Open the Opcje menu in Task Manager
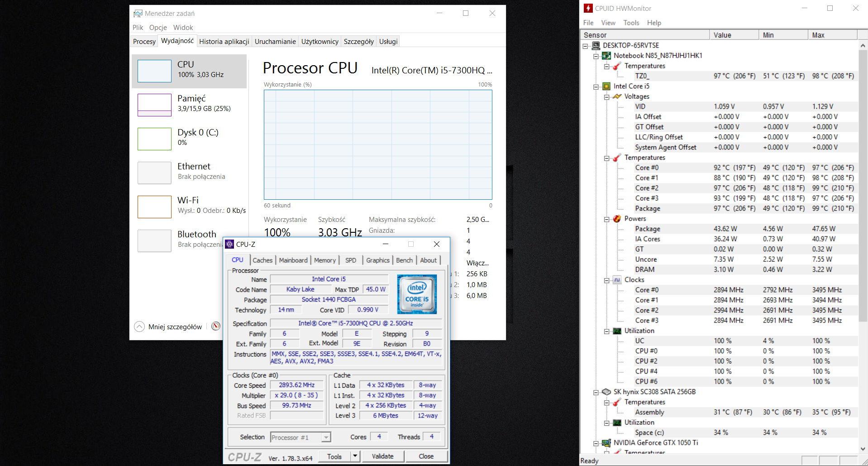This screenshot has height=466, width=868. tap(158, 28)
